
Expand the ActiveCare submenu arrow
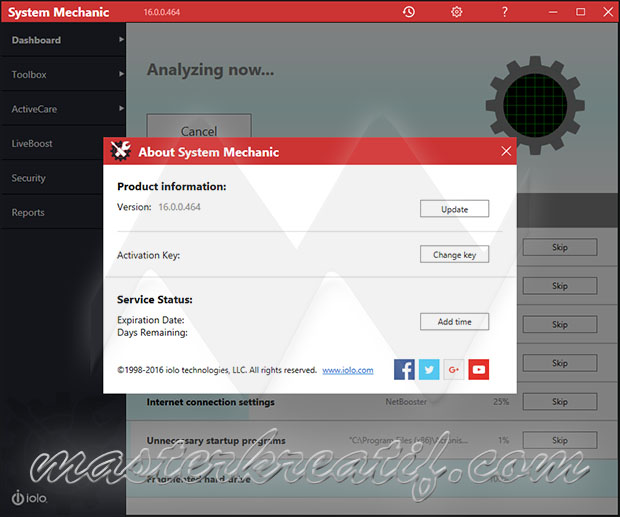[x=121, y=108]
